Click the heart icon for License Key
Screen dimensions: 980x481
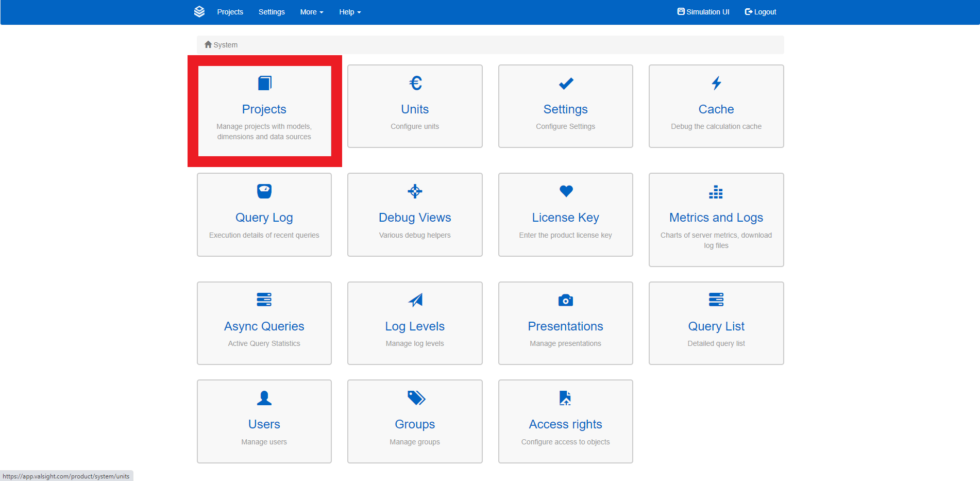[566, 191]
